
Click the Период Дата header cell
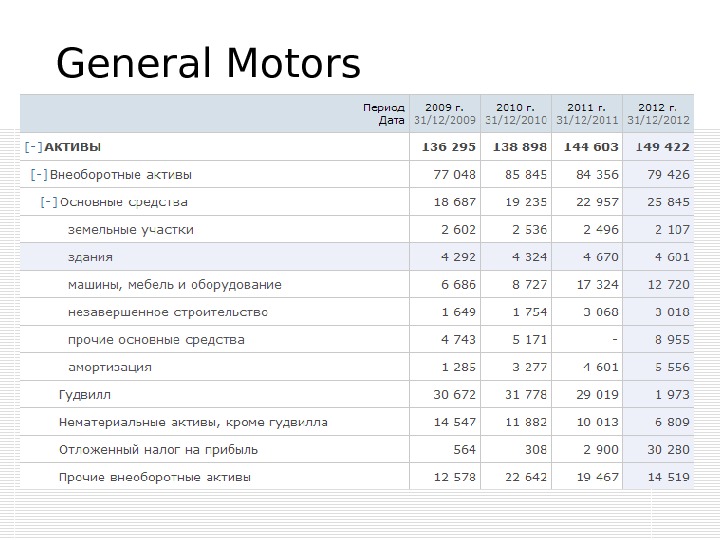(x=384, y=113)
